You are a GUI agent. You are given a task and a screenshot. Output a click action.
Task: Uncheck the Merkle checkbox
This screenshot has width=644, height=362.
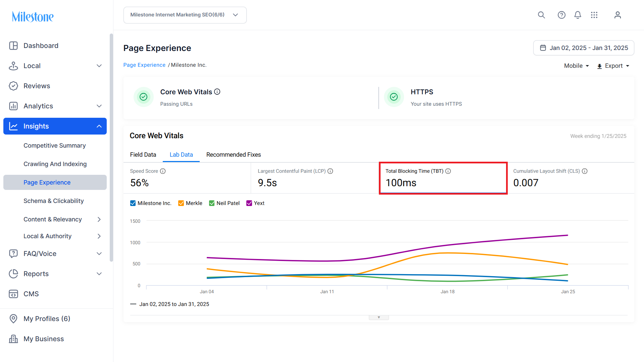181,203
